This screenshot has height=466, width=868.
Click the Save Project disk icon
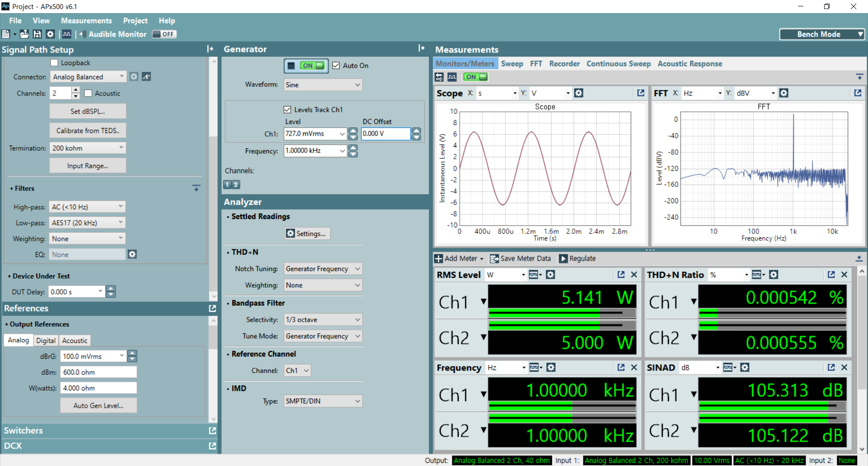click(38, 34)
